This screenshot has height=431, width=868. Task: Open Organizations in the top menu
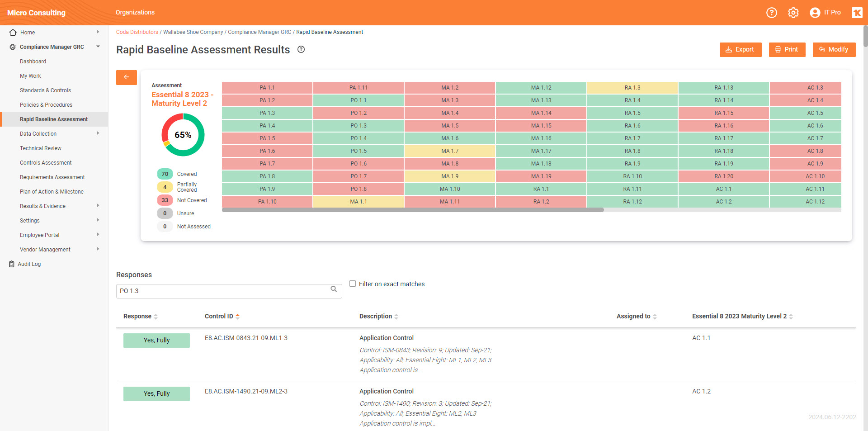(x=135, y=13)
